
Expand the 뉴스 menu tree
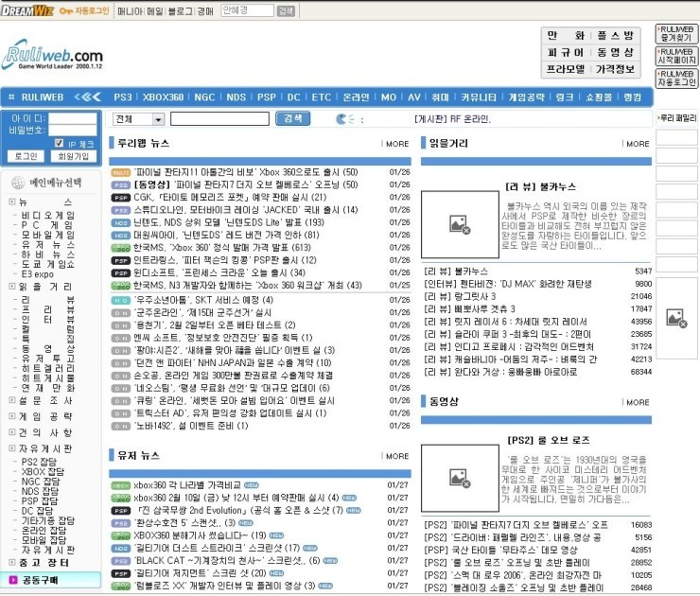coord(12,202)
